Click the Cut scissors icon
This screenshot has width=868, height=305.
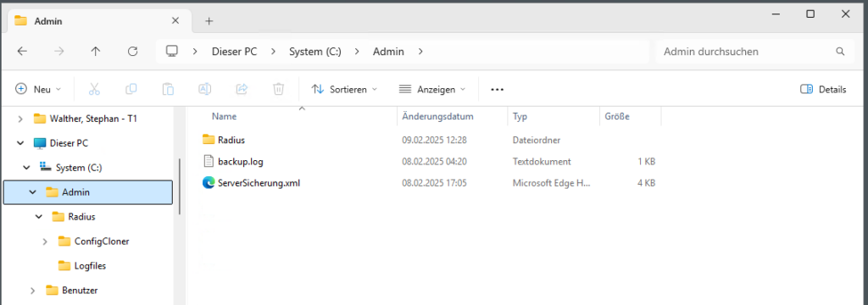(94, 89)
